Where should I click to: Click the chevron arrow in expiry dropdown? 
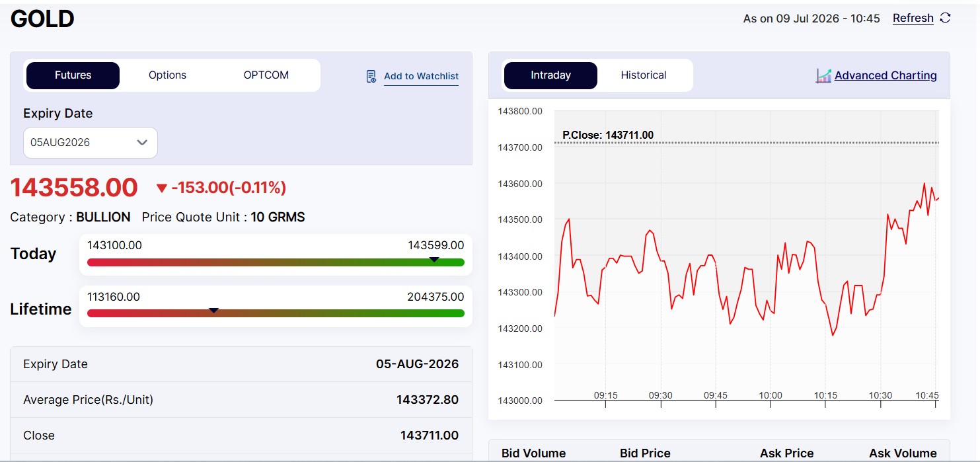(x=142, y=143)
